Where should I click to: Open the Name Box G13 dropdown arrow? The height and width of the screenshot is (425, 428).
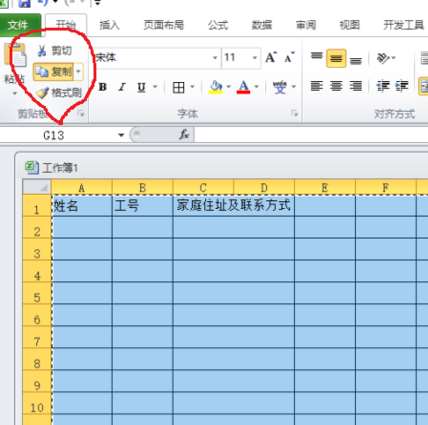pos(121,135)
